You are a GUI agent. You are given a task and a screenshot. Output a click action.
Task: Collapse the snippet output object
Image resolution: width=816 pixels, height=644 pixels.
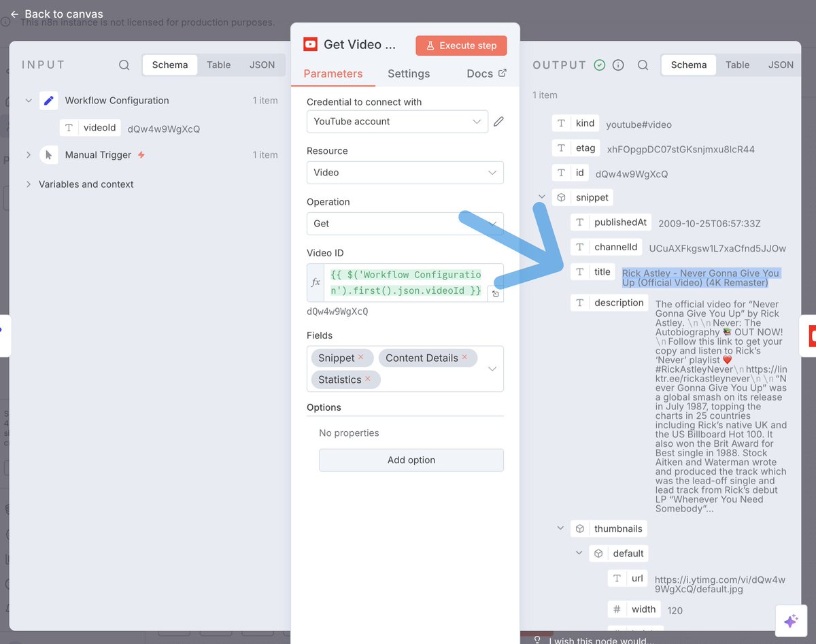[x=542, y=198]
